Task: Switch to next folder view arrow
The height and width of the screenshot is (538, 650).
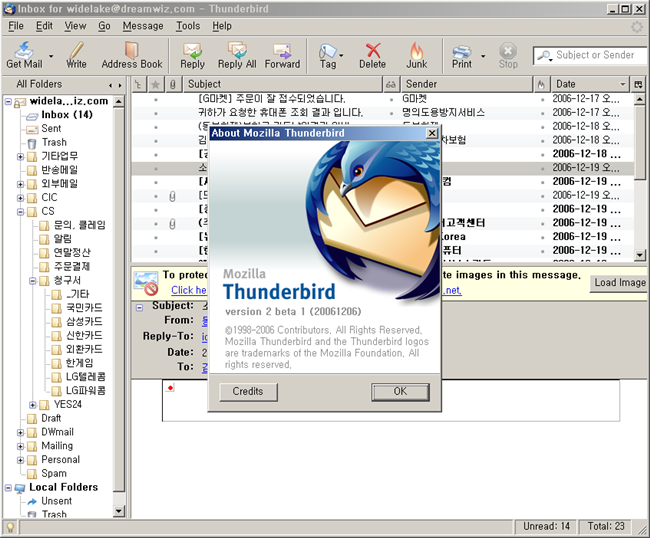Action: (x=120, y=85)
